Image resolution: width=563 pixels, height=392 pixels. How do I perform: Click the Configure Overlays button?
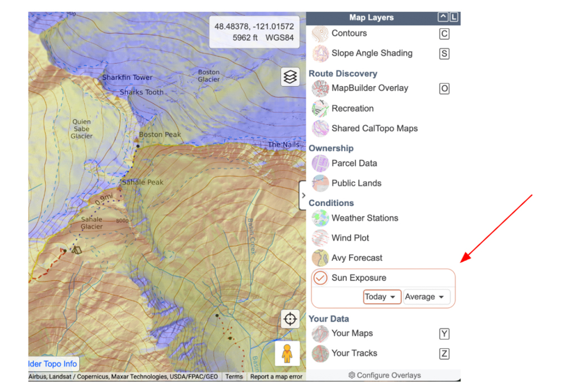(x=385, y=375)
